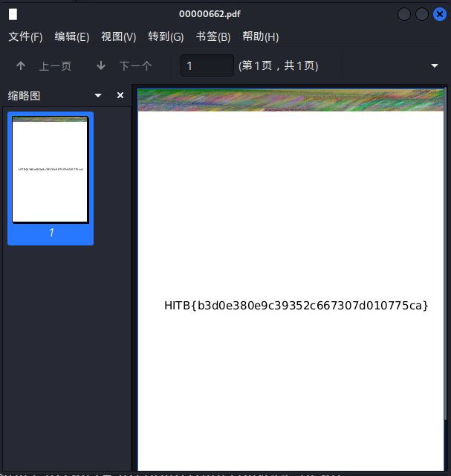
Task: Open the 视图(V) menu
Action: [118, 36]
